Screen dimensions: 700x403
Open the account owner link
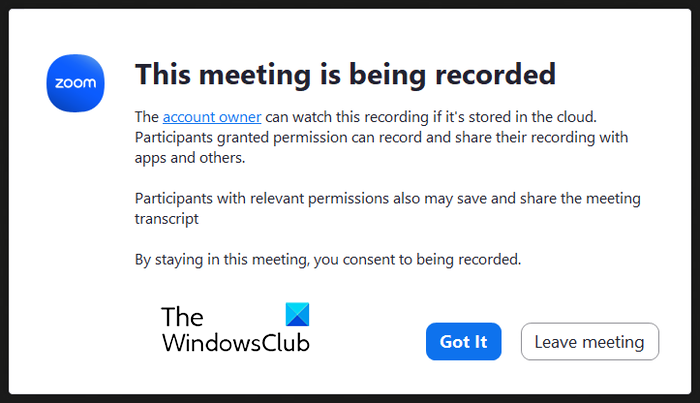(212, 117)
